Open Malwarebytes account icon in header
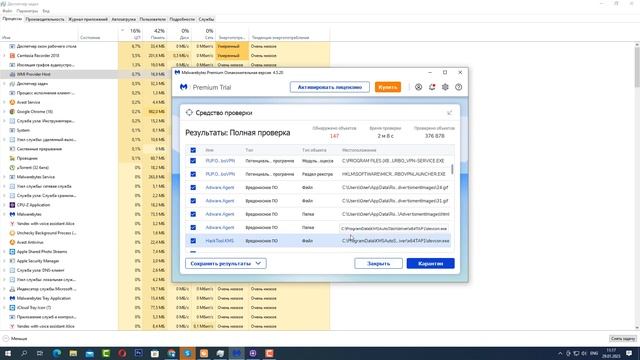 pyautogui.click(x=418, y=87)
